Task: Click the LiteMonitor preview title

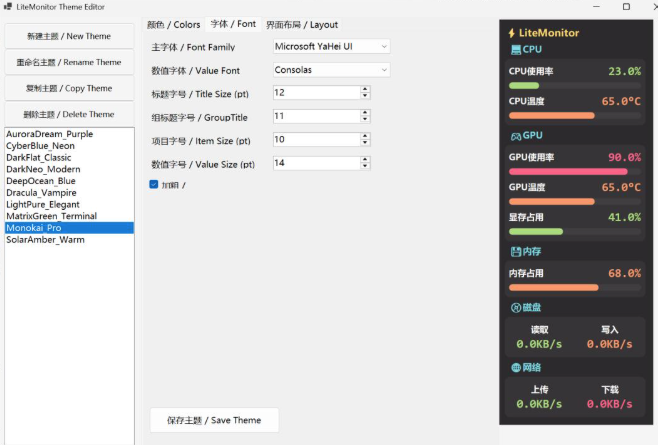Action: [549, 33]
